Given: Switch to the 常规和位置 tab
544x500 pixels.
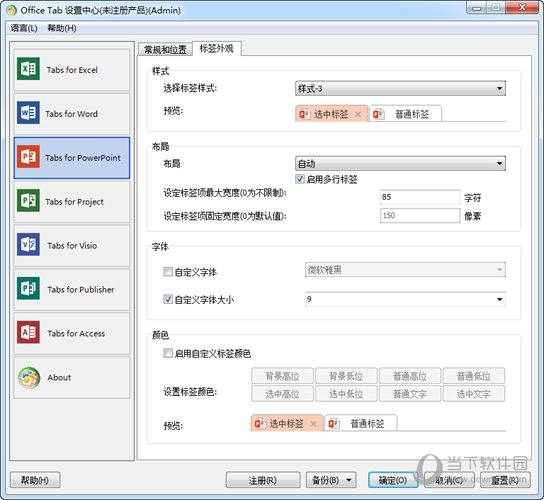Looking at the screenshot, I should coord(165,50).
